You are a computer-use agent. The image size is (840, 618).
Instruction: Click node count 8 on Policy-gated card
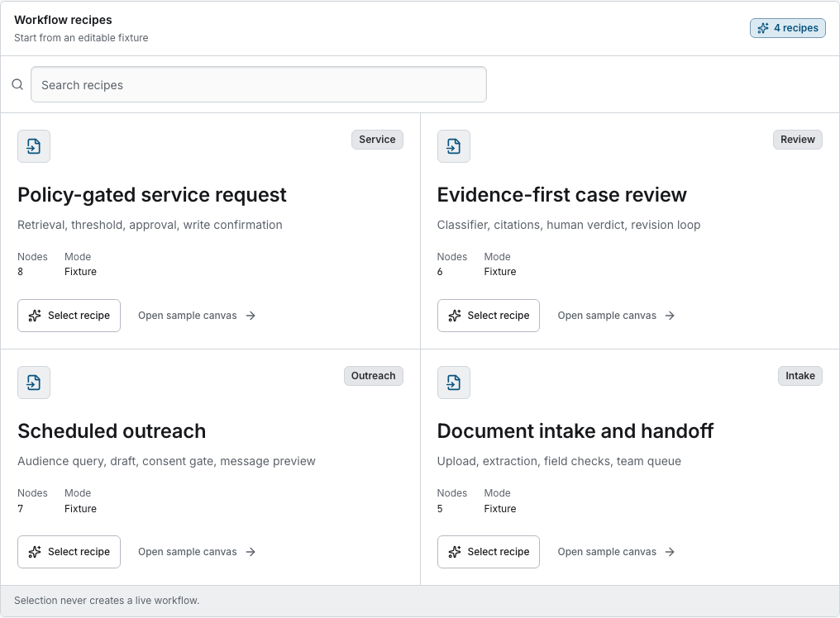(x=21, y=272)
